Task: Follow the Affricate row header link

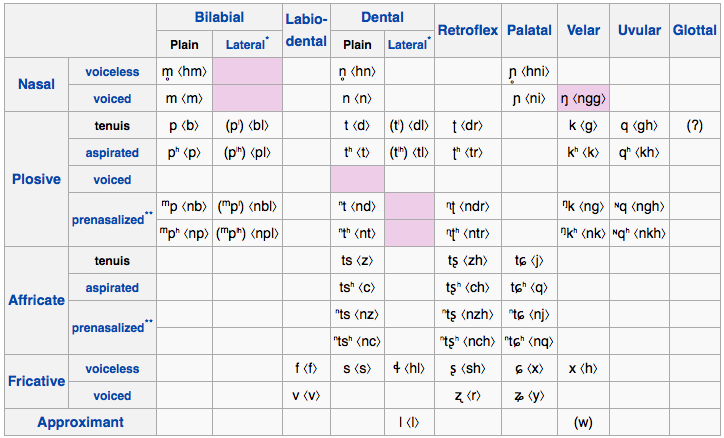Action: [x=36, y=300]
